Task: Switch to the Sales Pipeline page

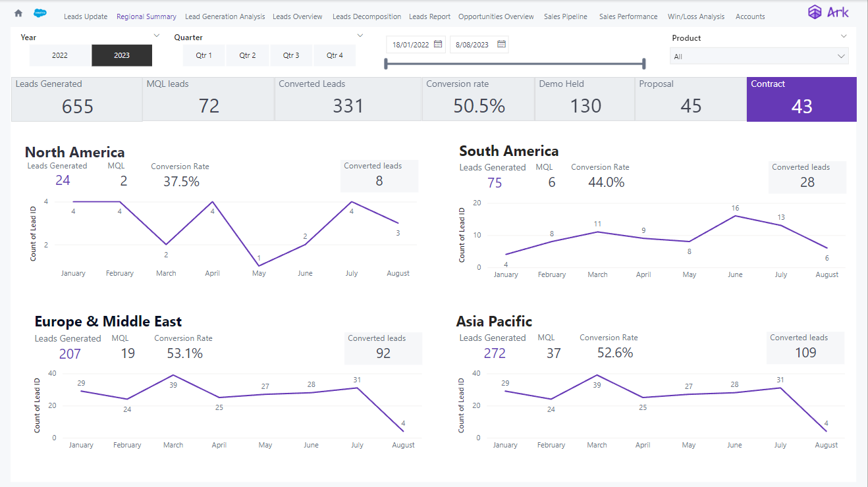Action: tap(565, 16)
